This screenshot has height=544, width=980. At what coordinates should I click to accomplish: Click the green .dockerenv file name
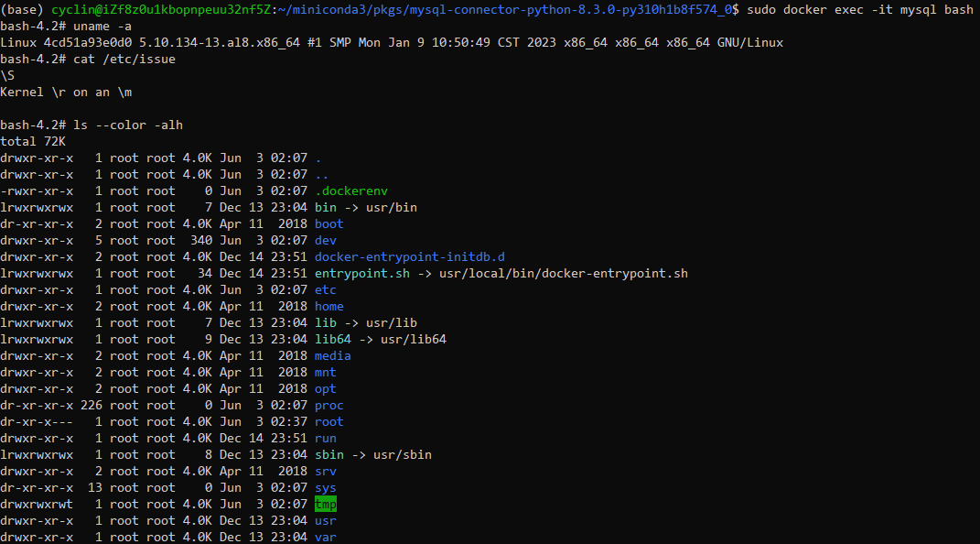[x=351, y=191]
